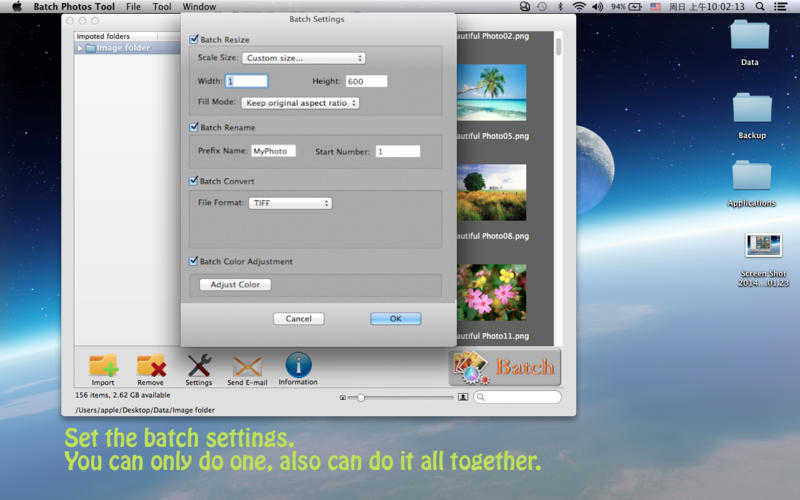Select the pink flowers thumbnail
800x500 pixels.
click(492, 292)
